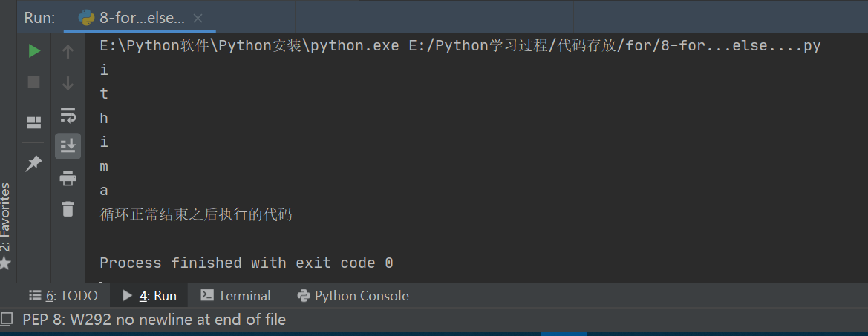Click the tool windows icon in status bar corner
The height and width of the screenshot is (336, 868).
click(x=7, y=320)
